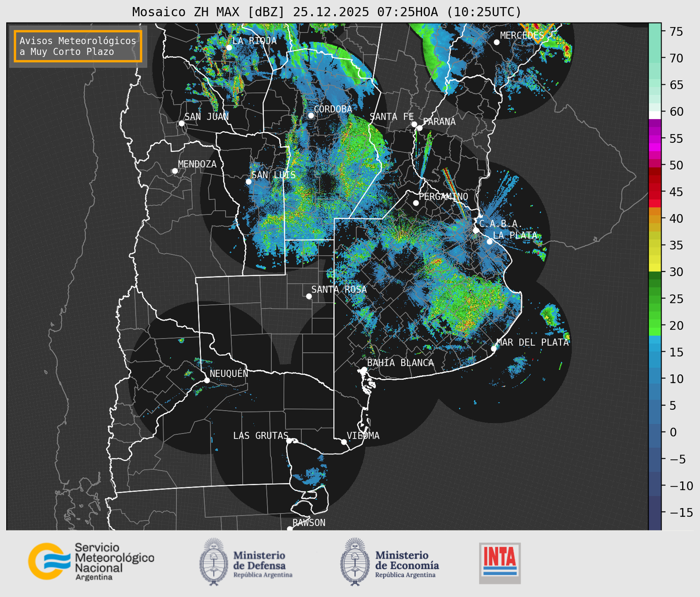This screenshot has width=700, height=597.
Task: Click the SANTA ROSA label text
Action: point(339,289)
